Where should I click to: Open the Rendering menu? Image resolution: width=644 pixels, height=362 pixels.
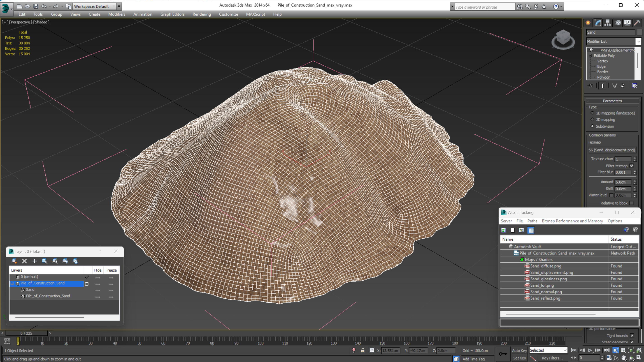pos(202,14)
